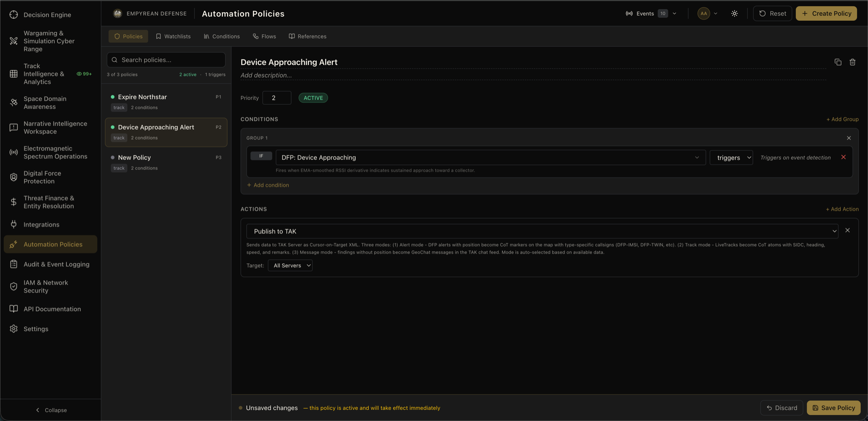Image resolution: width=868 pixels, height=421 pixels.
Task: Open Space Domain Awareness satellite icon
Action: pos(14,103)
